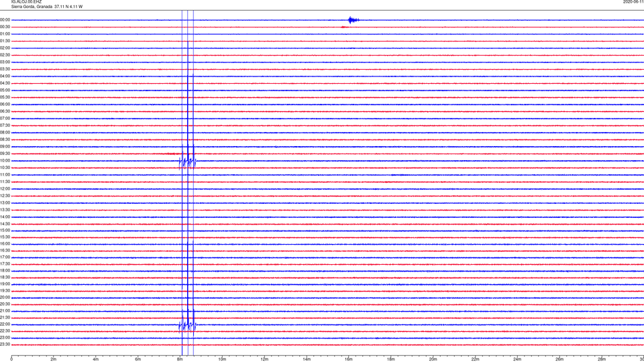Click the small red event on 00:30 trace
The height and width of the screenshot is (362, 644).
coord(344,27)
